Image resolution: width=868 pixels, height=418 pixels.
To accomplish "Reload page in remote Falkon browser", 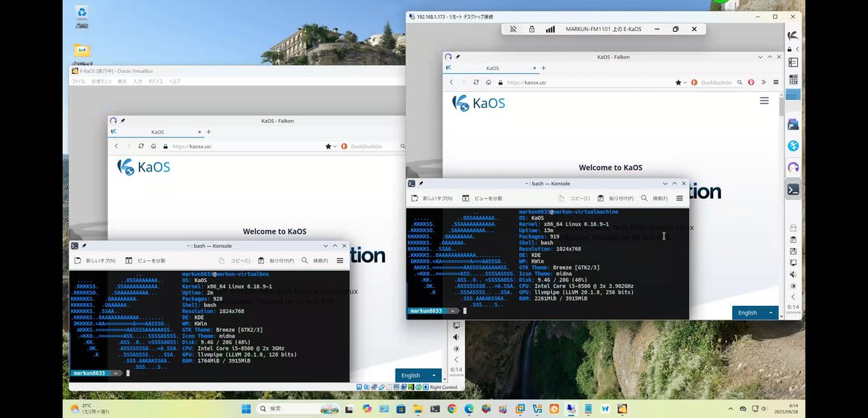I will [x=476, y=82].
